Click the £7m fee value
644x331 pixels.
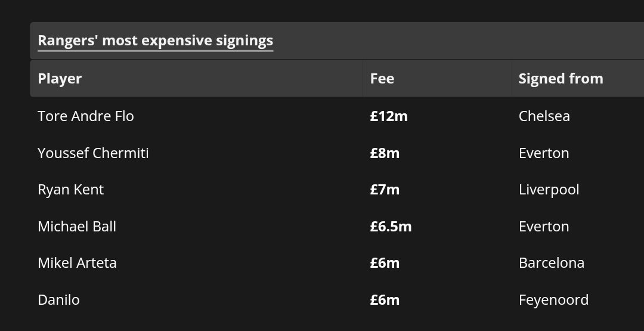(x=385, y=190)
